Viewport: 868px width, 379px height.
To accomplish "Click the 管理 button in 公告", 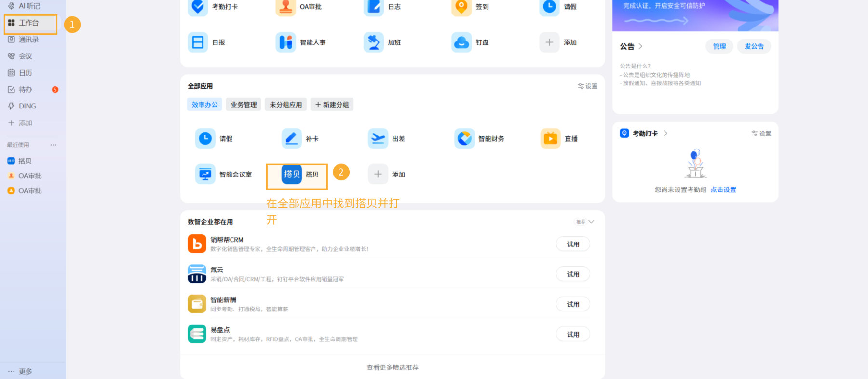I will (x=719, y=46).
